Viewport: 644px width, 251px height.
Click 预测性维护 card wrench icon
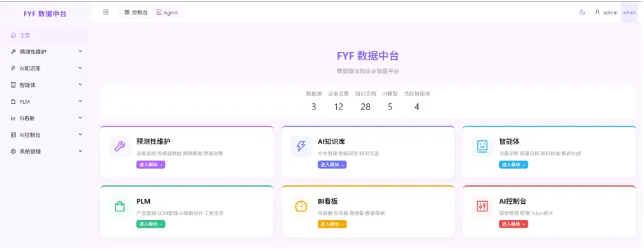pyautogui.click(x=120, y=146)
